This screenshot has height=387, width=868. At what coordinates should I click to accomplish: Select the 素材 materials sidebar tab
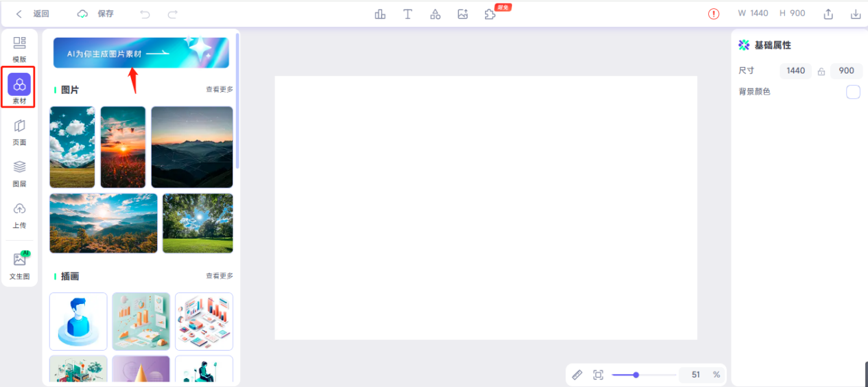tap(19, 89)
